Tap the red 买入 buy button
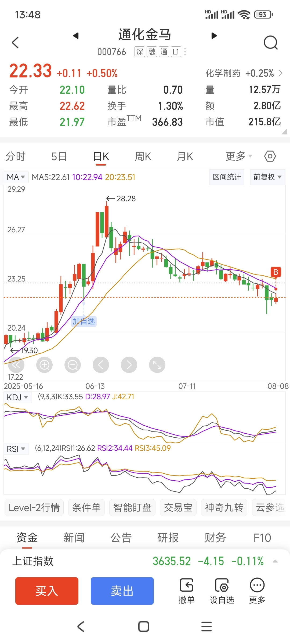 click(47, 591)
